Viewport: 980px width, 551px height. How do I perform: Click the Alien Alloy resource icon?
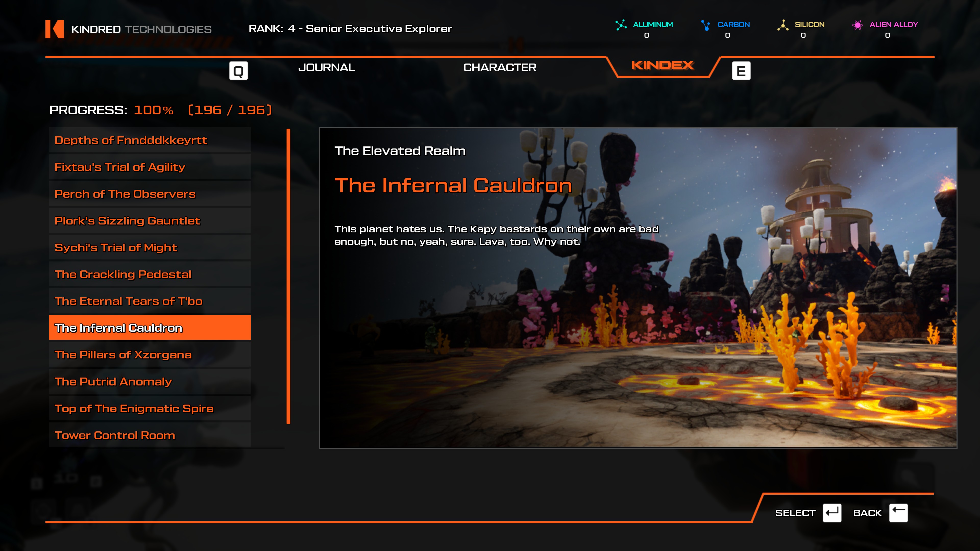(x=857, y=25)
